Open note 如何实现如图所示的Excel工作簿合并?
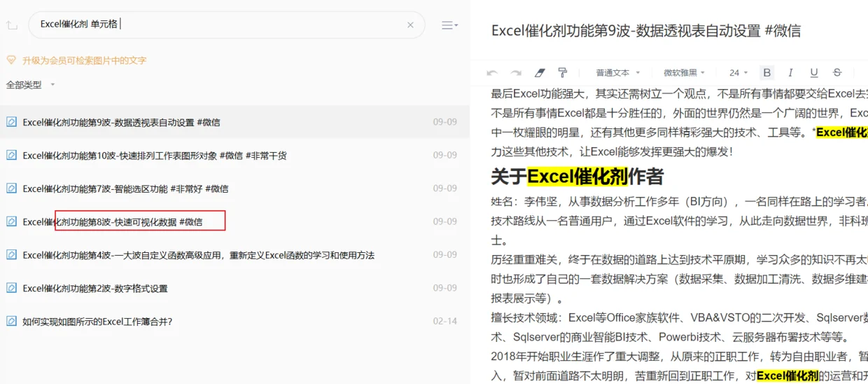 point(234,321)
